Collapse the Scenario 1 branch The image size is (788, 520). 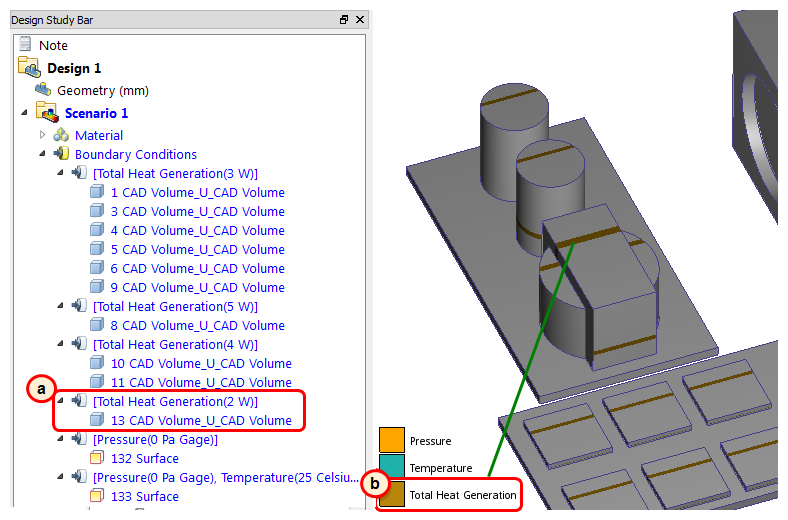coord(25,113)
